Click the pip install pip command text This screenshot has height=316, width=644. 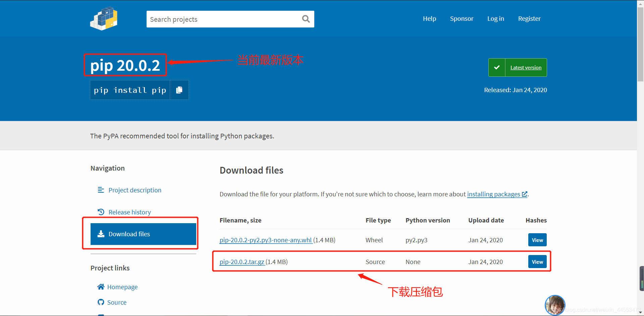(130, 90)
